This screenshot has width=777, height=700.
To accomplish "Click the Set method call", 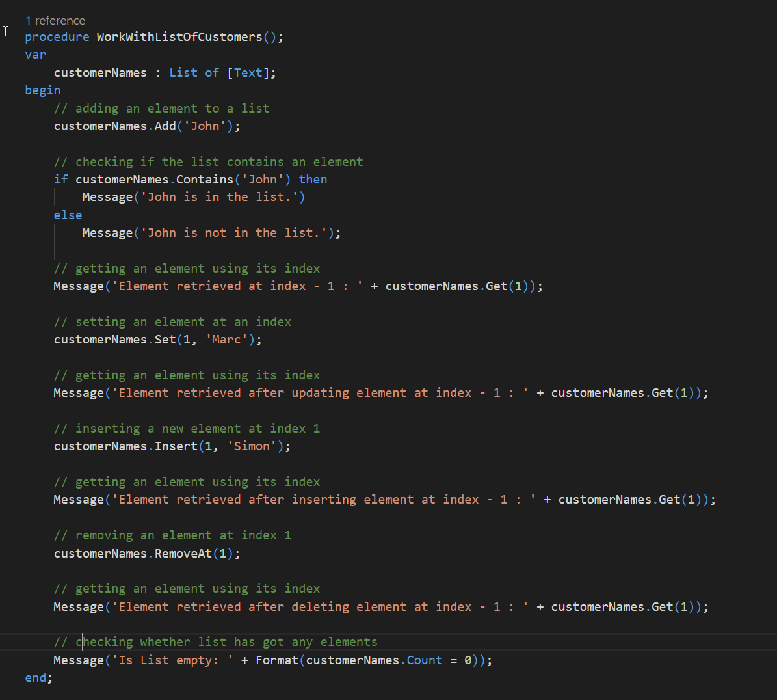I will pyautogui.click(x=165, y=340).
